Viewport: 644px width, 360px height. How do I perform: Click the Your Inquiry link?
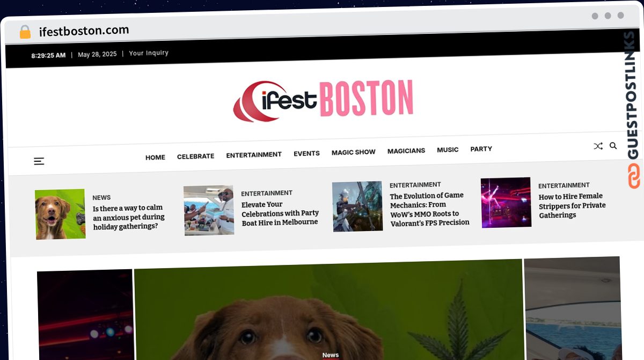click(149, 53)
